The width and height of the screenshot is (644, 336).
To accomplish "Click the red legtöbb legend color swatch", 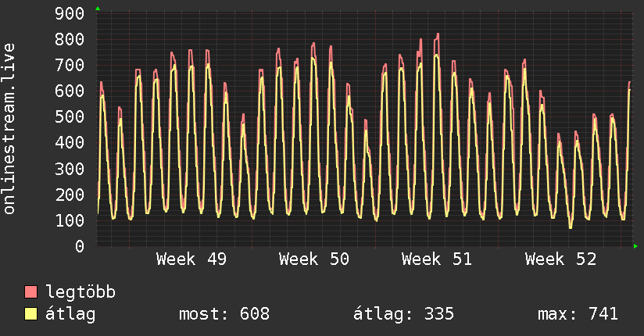I will point(31,293).
